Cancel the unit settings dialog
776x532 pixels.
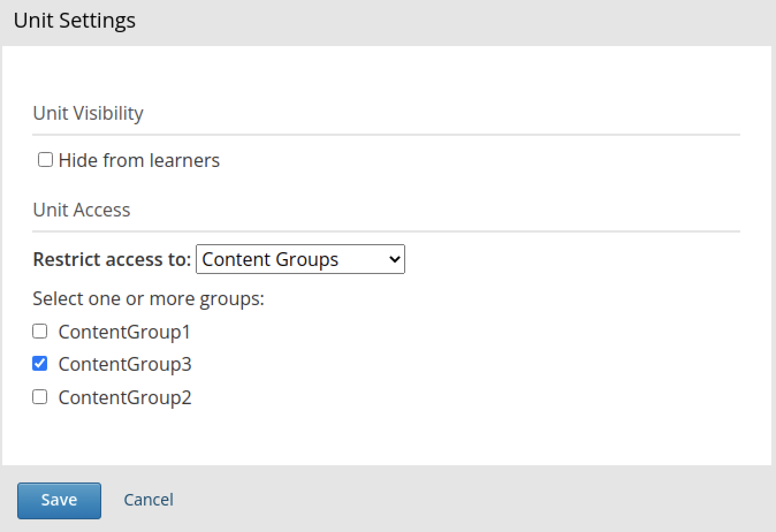[149, 500]
